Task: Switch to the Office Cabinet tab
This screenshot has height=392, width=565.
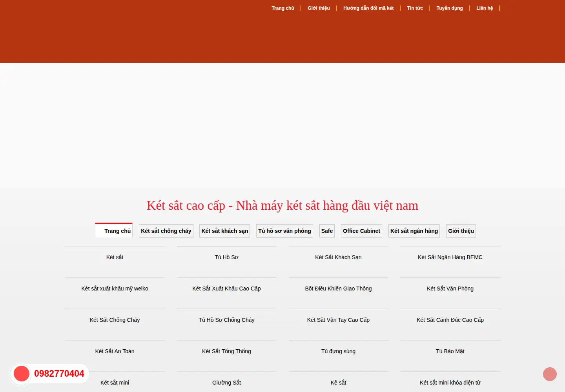Action: [361, 231]
